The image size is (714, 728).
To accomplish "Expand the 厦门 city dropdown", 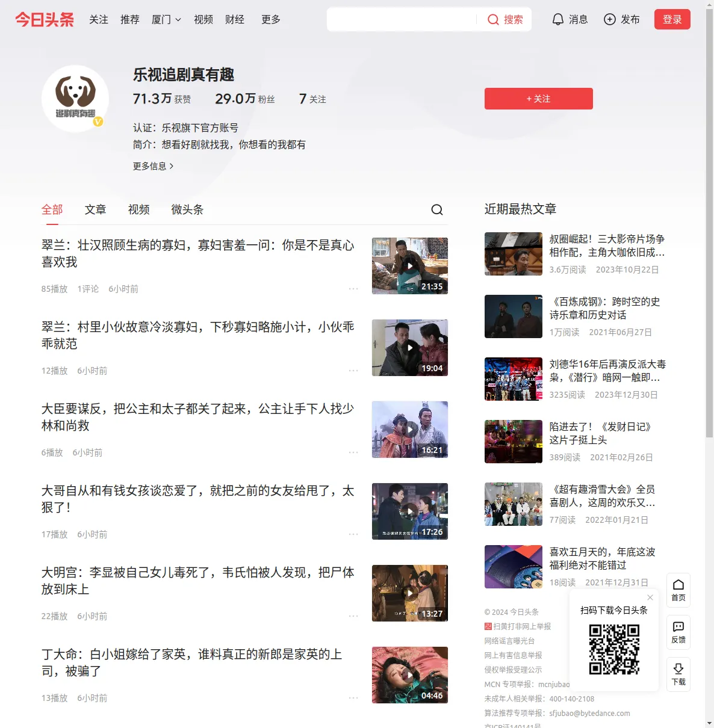I will click(x=166, y=19).
